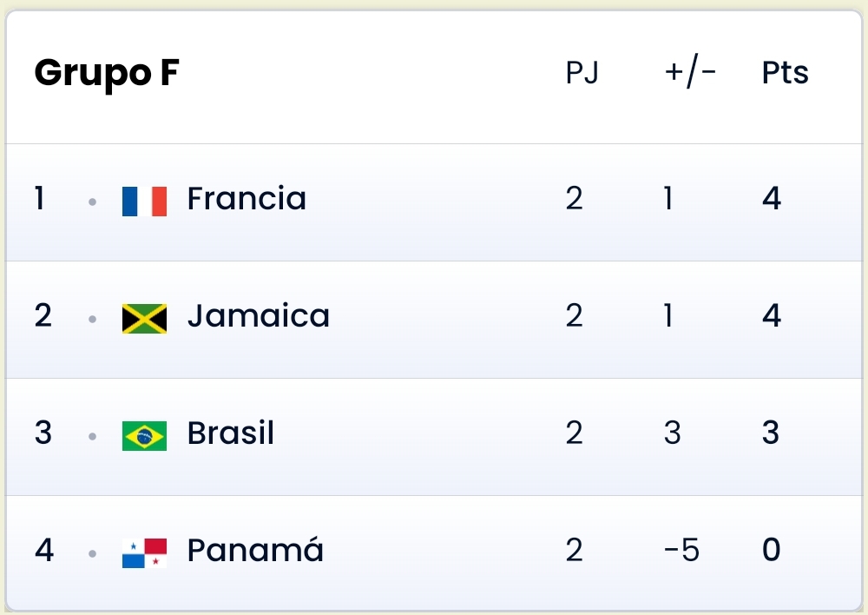
Task: Click the Brazil flag icon
Action: click(144, 436)
